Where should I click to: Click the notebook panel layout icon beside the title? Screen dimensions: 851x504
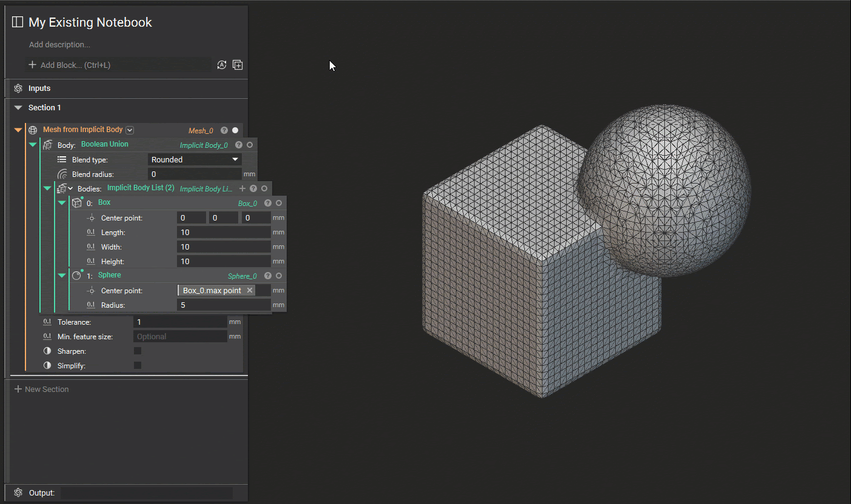(18, 22)
